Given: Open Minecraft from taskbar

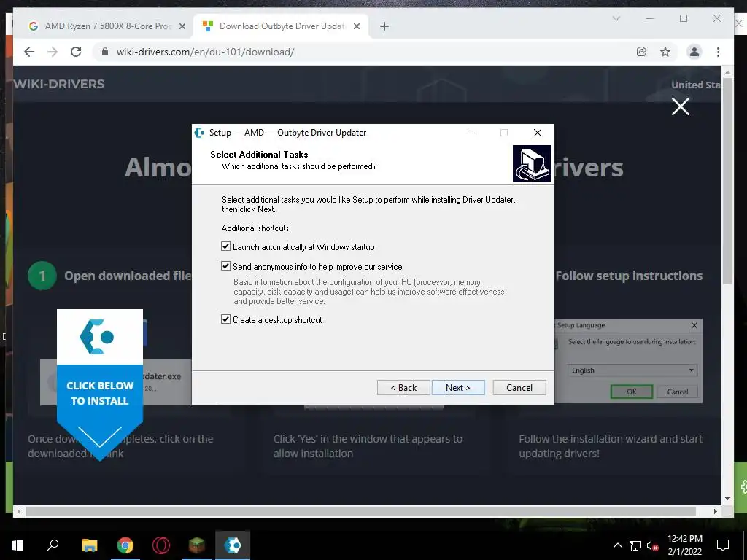Looking at the screenshot, I should [x=197, y=545].
